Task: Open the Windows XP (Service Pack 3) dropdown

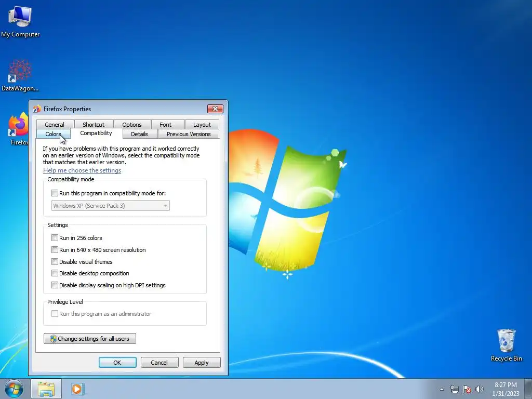Action: 110,206
